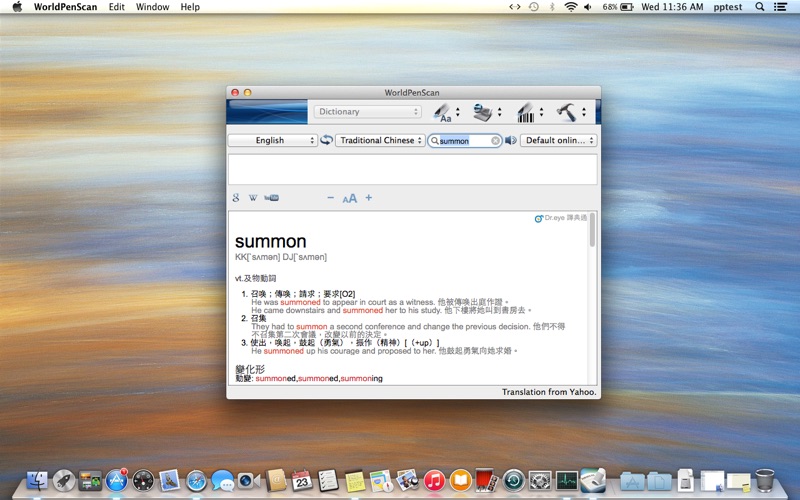
Task: Click the pen scan text tool icon
Action: (442, 112)
